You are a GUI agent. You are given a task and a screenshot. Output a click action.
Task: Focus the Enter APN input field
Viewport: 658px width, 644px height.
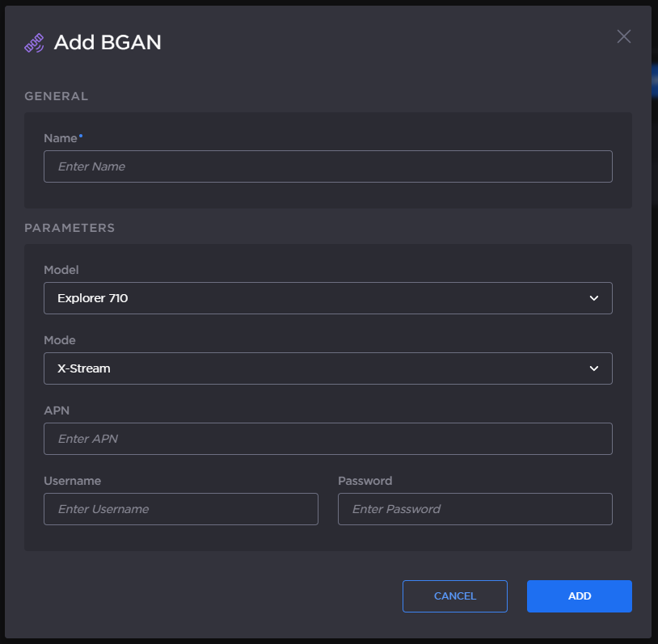(x=327, y=439)
